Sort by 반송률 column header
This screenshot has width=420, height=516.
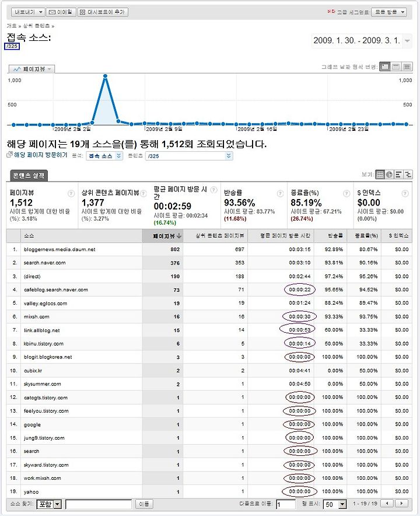click(x=336, y=236)
